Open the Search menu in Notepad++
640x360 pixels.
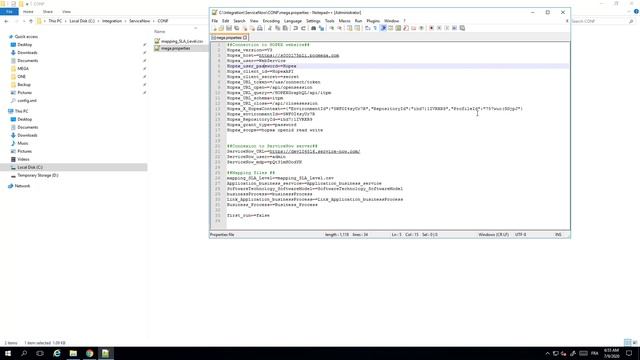[240, 21]
